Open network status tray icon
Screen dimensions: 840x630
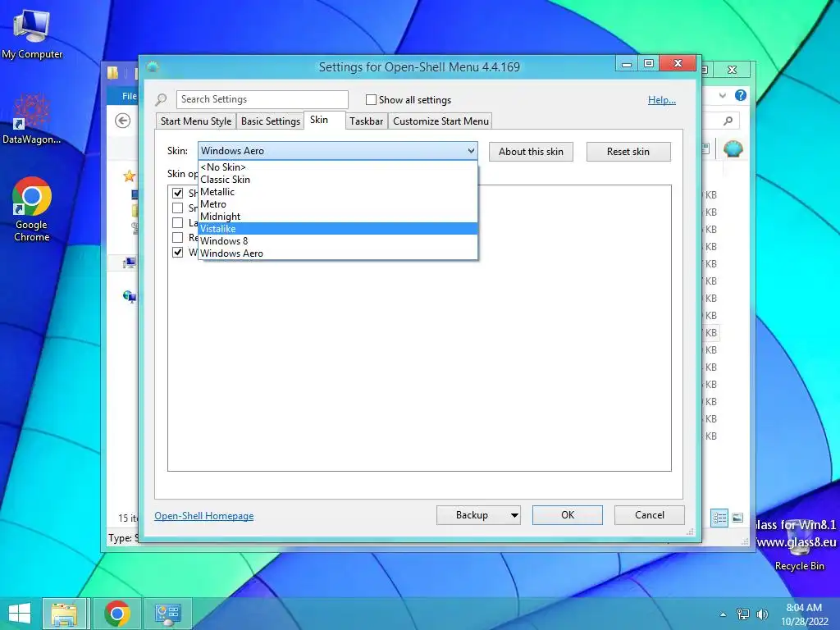[743, 614]
